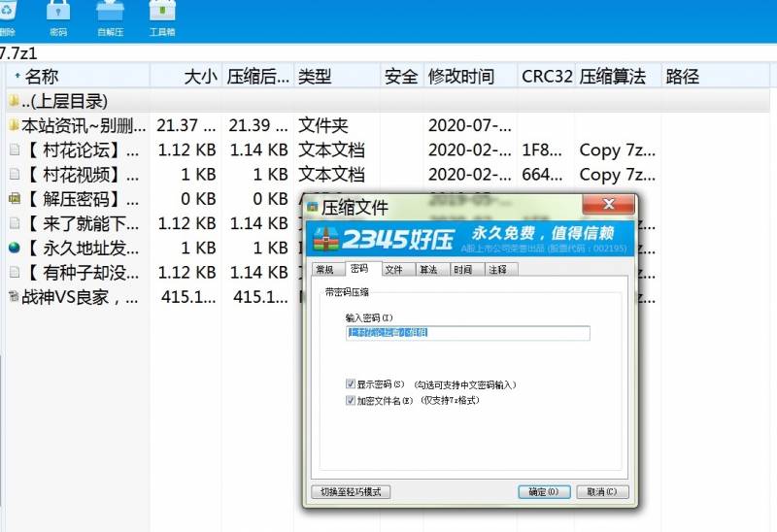Select the 本站资讯~别删... folder name
This screenshot has height=532, width=777.
click(x=84, y=125)
